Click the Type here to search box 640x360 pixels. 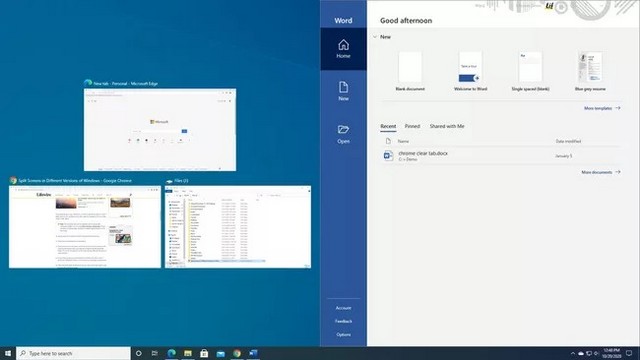[x=73, y=353]
